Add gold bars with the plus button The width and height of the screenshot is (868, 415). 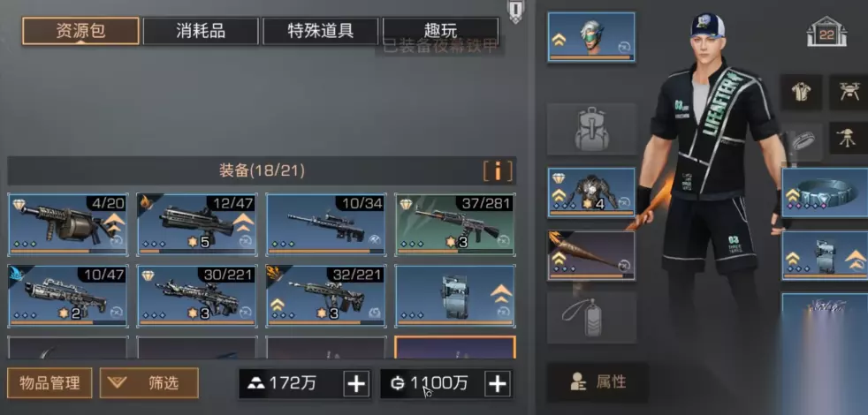[356, 383]
